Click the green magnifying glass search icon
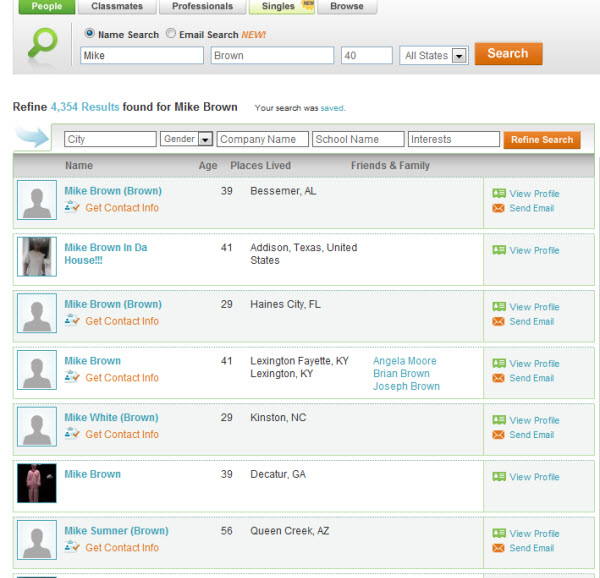600x578 pixels. 42,46
